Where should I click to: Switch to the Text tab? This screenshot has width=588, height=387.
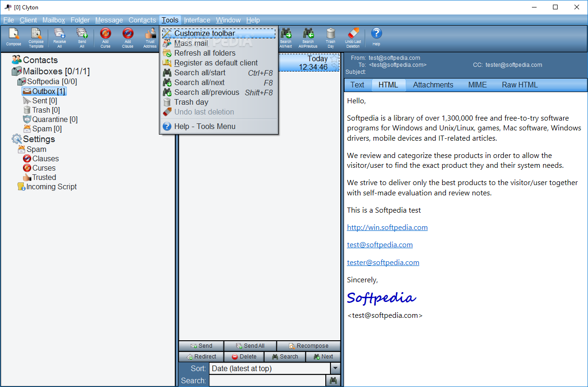358,85
